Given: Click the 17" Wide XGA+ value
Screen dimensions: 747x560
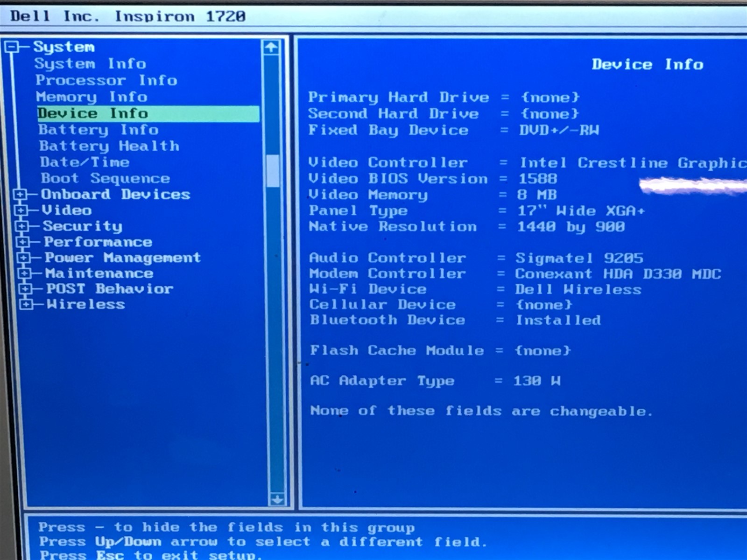Looking at the screenshot, I should click(581, 211).
